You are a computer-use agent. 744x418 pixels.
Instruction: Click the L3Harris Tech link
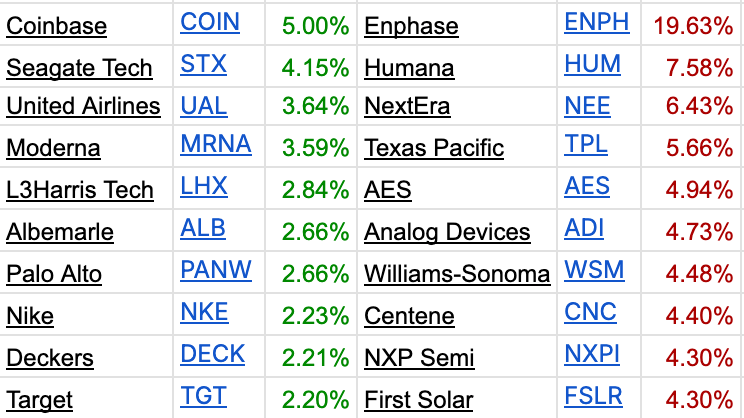80,190
